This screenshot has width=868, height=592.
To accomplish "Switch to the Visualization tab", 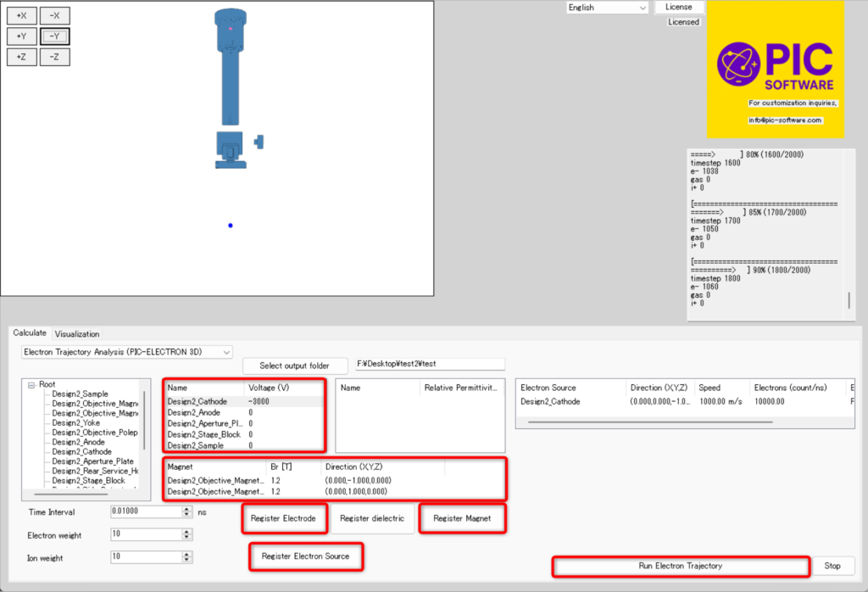I will click(77, 334).
